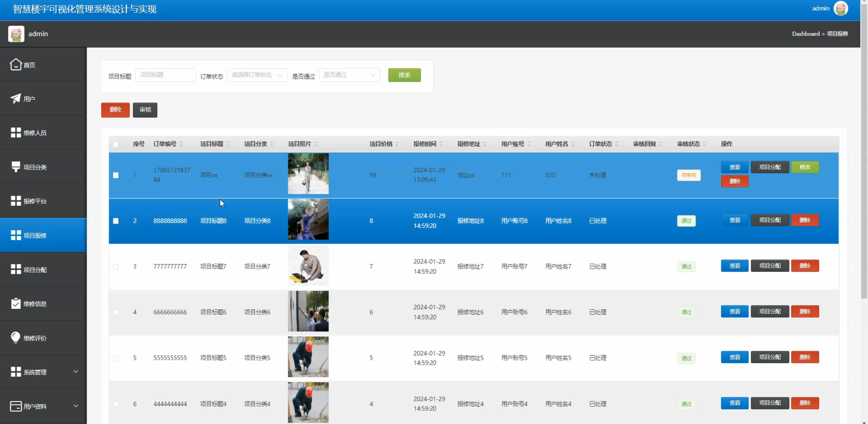The image size is (868, 424).
Task: Expand the 系统管理 menu chevron
Action: click(76, 372)
